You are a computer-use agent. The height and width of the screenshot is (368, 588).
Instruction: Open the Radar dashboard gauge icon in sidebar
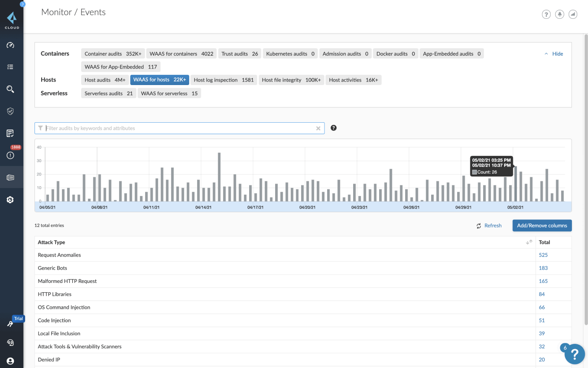[x=10, y=45]
